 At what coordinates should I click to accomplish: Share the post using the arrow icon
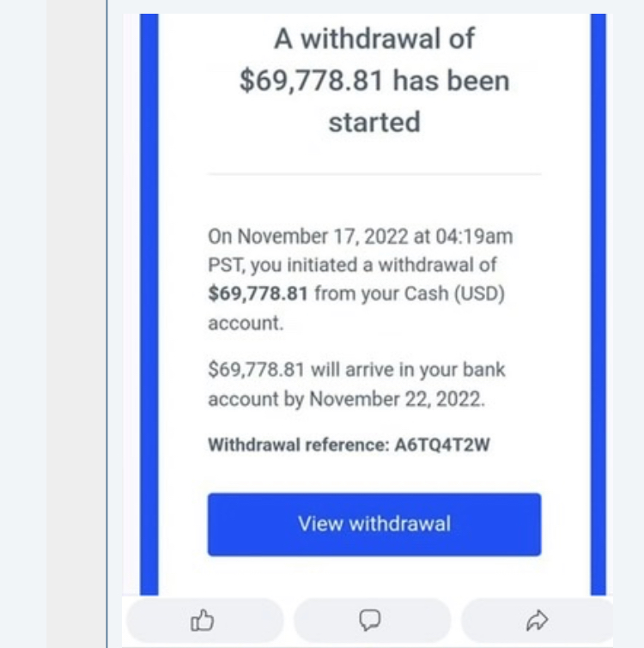537,621
